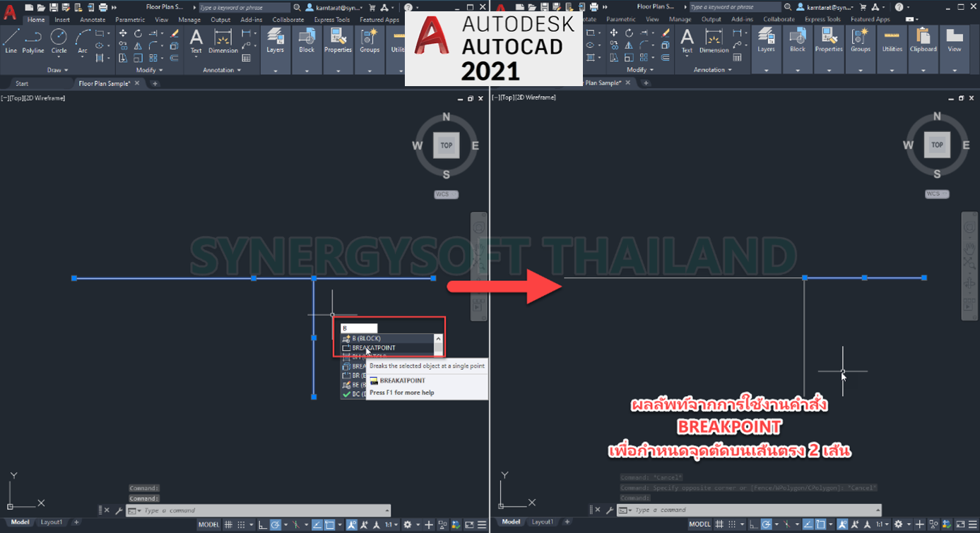This screenshot has width=980, height=533.
Task: Toggle Ortho mode in the status bar
Action: pos(261,524)
